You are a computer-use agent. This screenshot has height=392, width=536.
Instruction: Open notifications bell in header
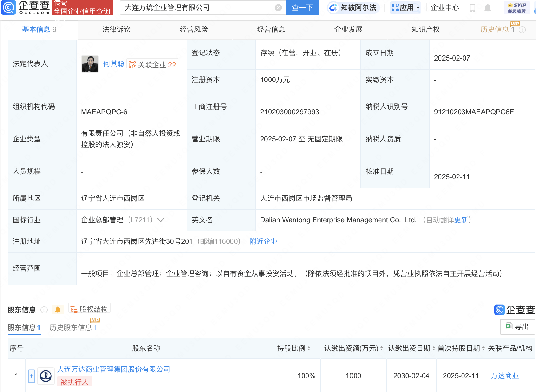pos(488,8)
